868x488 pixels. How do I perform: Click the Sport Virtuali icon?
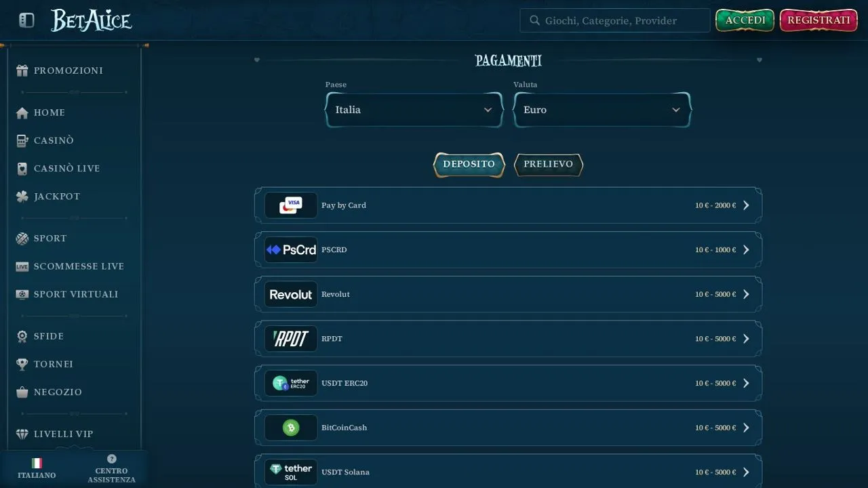point(22,294)
